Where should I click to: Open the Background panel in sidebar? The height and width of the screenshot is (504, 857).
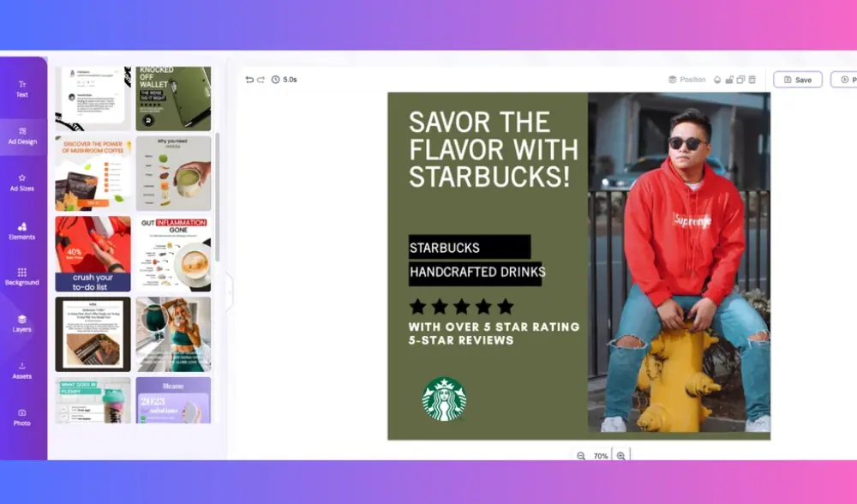coord(22,276)
